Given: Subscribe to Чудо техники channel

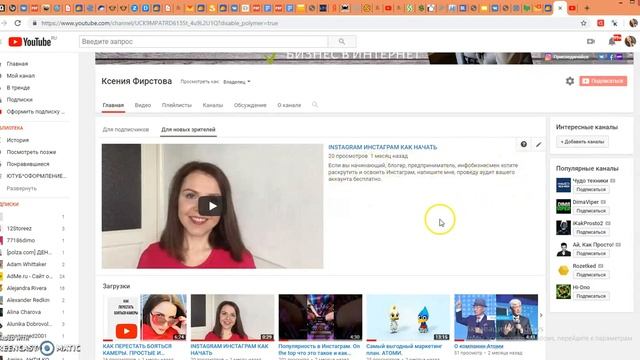Looking at the screenshot, I should pyautogui.click(x=591, y=189).
